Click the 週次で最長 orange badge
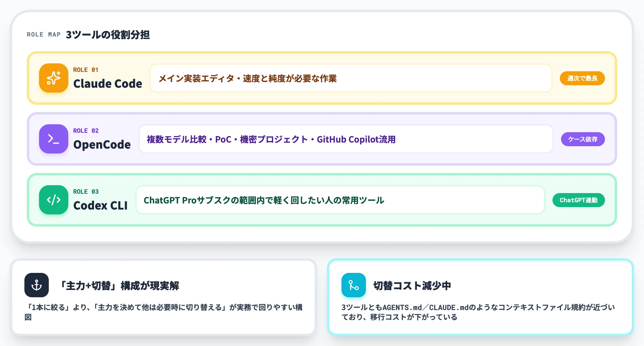The width and height of the screenshot is (644, 346). [x=582, y=78]
